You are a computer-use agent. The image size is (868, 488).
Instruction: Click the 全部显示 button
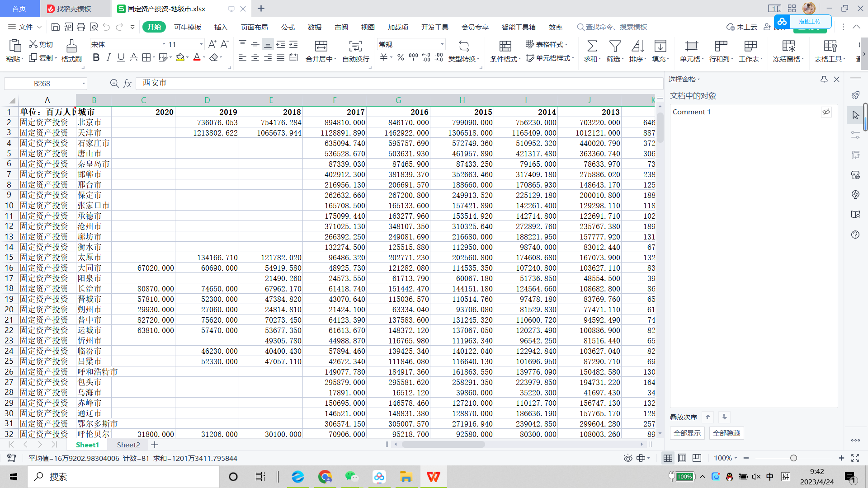pos(687,433)
